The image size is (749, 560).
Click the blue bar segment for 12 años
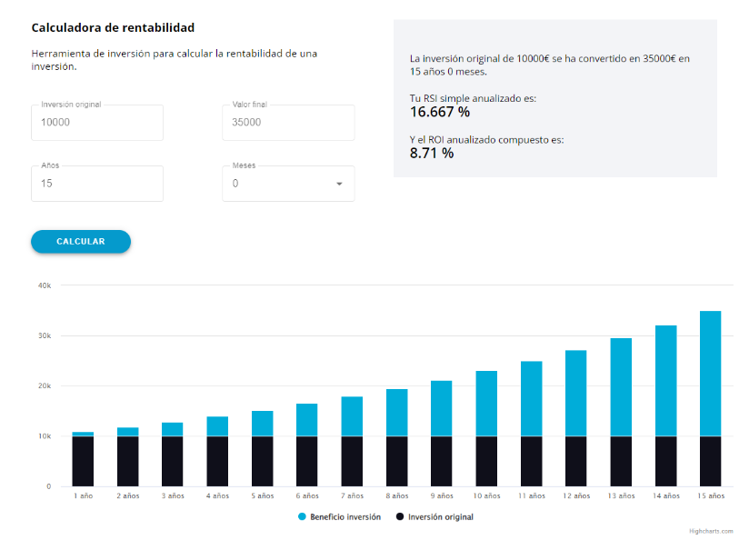point(575,393)
